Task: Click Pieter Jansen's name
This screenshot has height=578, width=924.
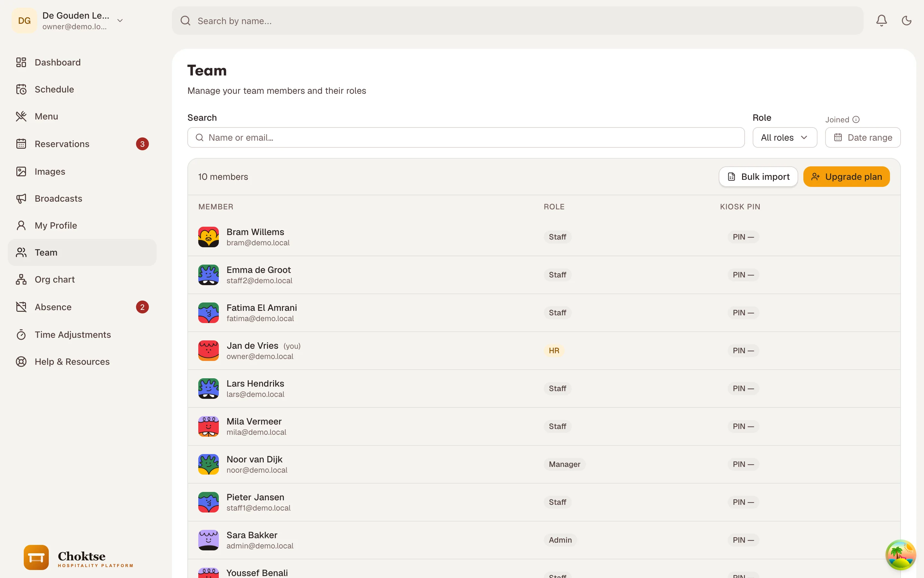Action: [255, 497]
